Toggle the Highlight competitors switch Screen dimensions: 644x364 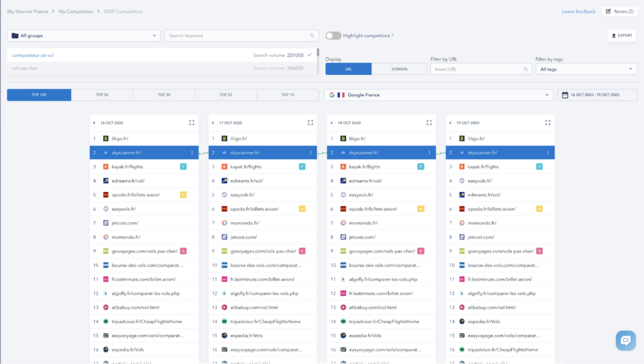333,36
